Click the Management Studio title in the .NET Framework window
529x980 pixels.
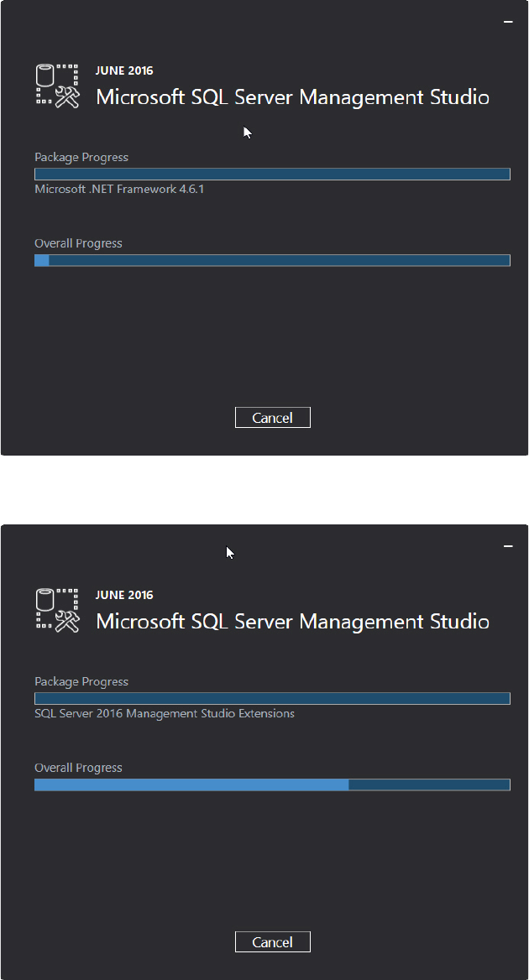tap(292, 97)
